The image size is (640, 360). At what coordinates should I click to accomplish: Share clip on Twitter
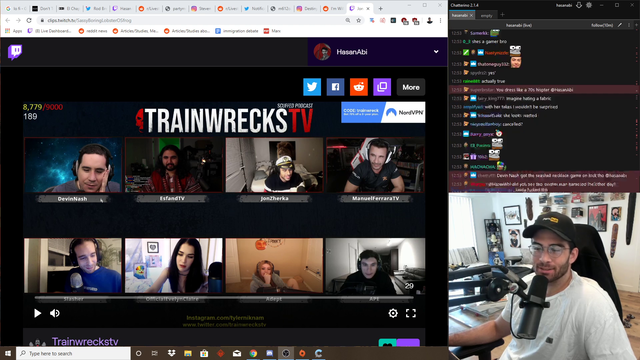[312, 87]
